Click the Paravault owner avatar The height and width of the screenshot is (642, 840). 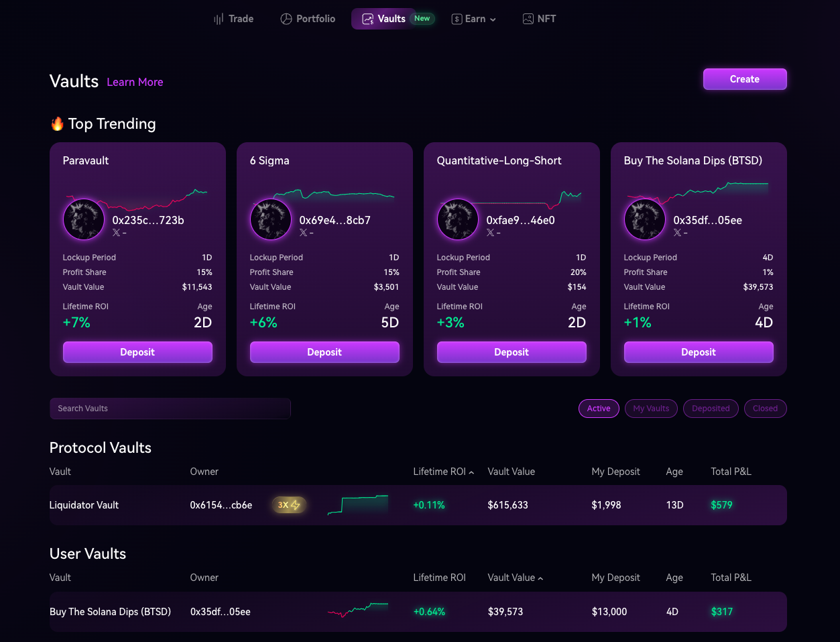84,219
